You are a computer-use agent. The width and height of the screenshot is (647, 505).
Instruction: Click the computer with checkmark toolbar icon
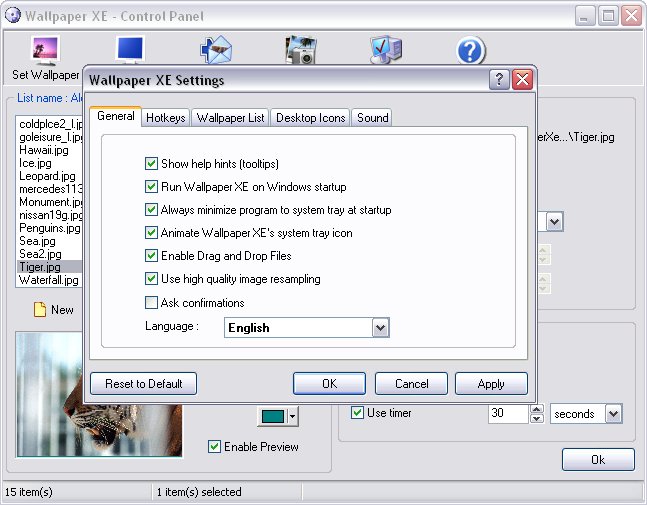pyautogui.click(x=386, y=50)
